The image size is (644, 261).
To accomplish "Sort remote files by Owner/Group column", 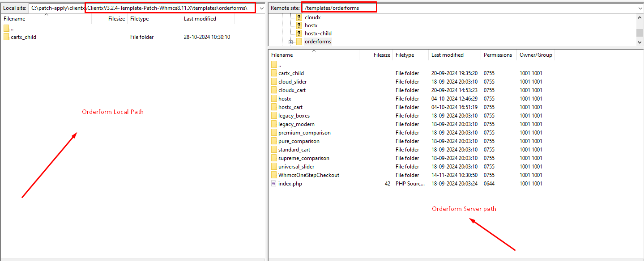I will coord(536,55).
